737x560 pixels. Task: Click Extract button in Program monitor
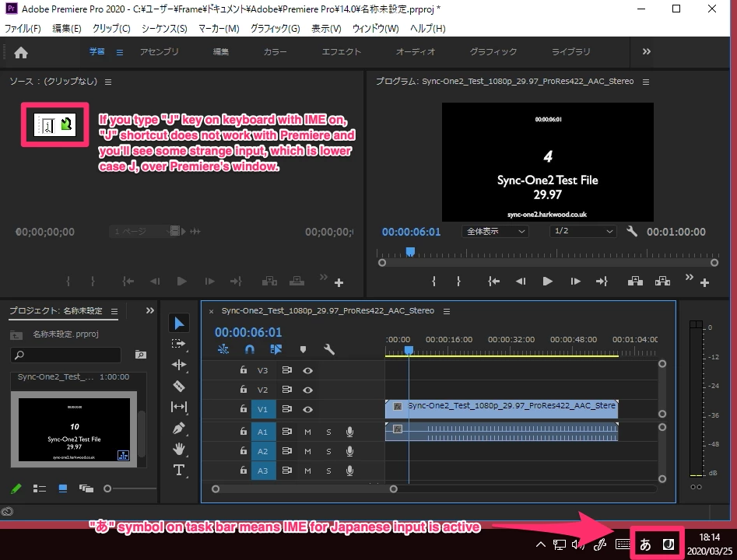pyautogui.click(x=663, y=281)
